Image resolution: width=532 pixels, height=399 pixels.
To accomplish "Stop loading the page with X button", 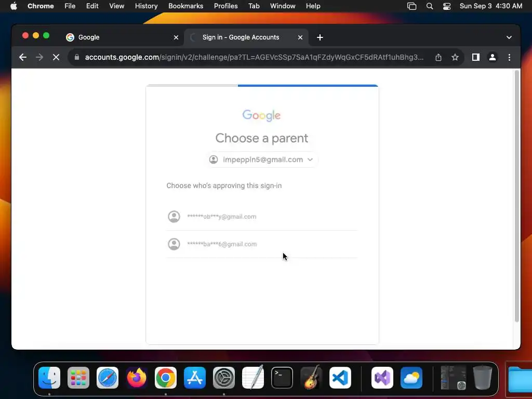I will (56, 57).
